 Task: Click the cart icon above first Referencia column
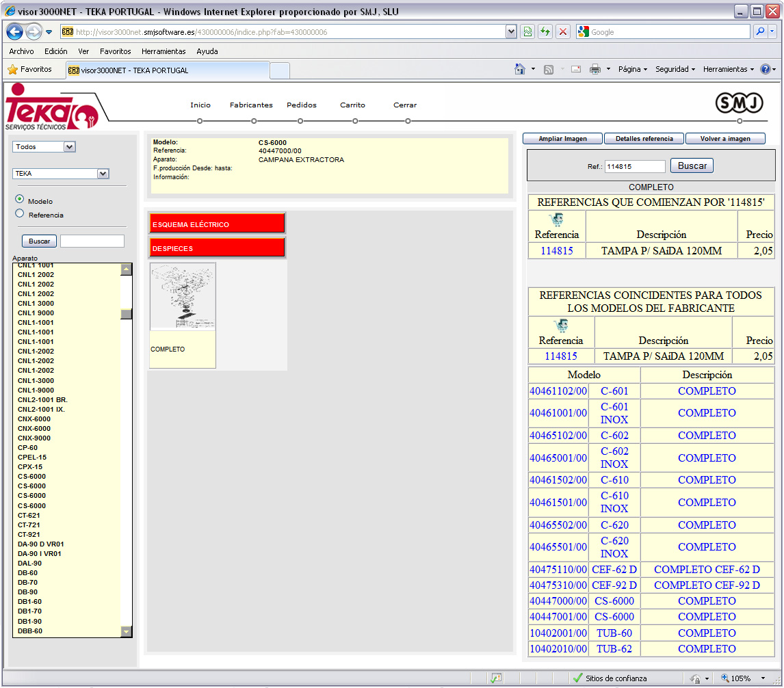pos(556,219)
